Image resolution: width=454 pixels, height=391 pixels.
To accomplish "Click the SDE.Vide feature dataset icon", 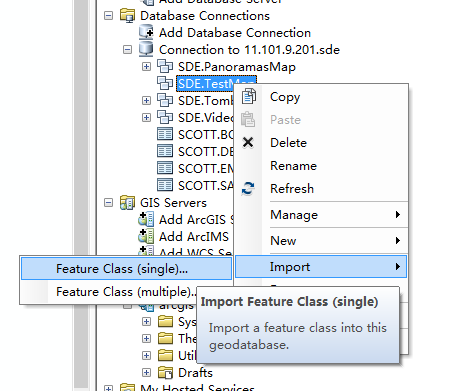I will tap(165, 117).
